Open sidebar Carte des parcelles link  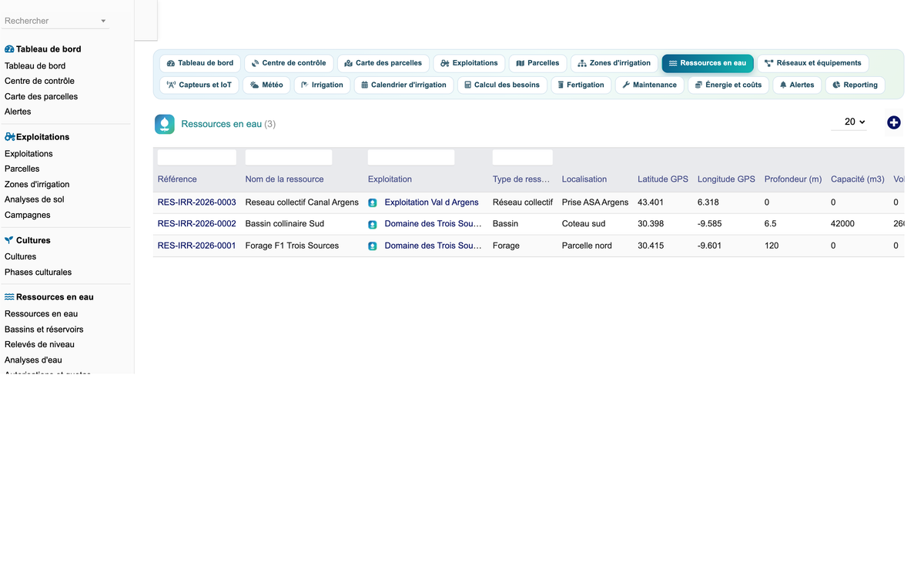[x=41, y=96]
